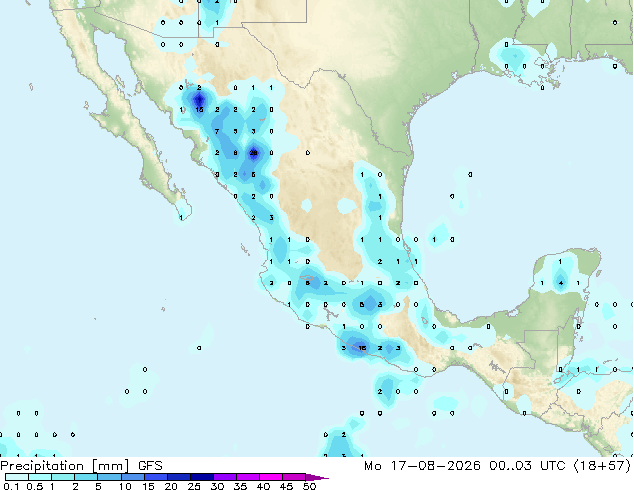Screen dimensions: 634x490
Task: Click the '(18+57)' forecast offset text
Action: 602,466
